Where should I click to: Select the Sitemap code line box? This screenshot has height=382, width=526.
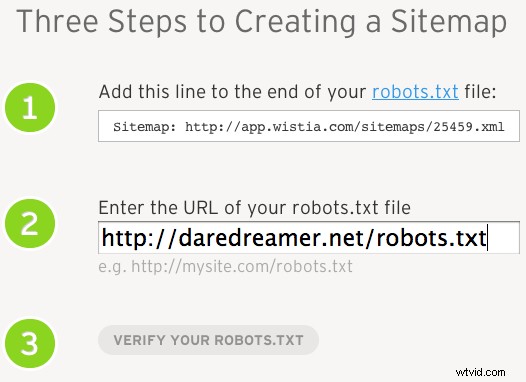tap(309, 126)
